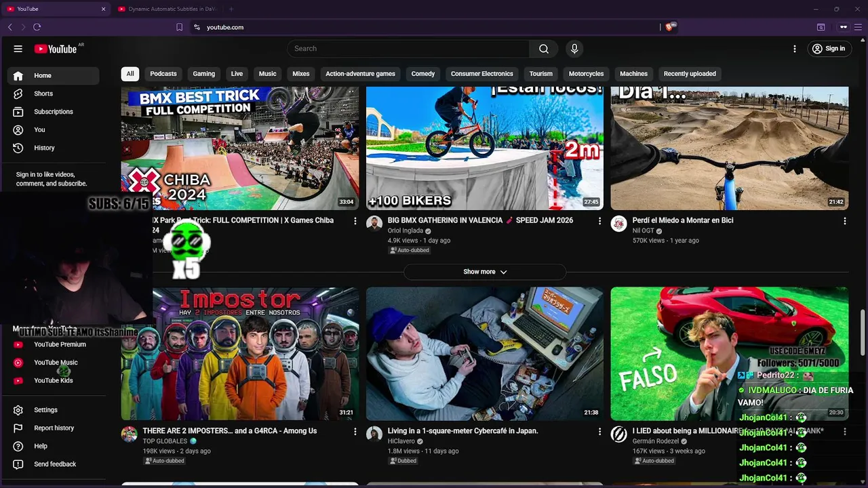Select the Gaming filter chip
This screenshot has width=868, height=488.
click(x=203, y=74)
